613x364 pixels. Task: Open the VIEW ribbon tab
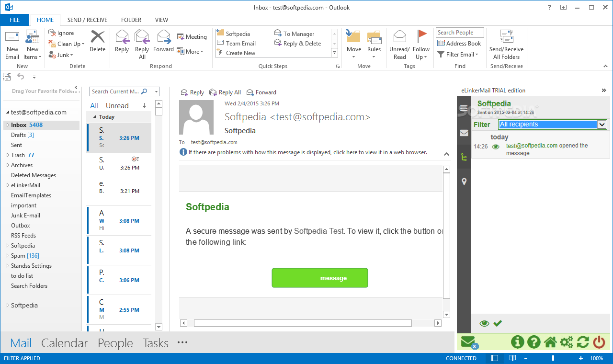[x=161, y=20]
